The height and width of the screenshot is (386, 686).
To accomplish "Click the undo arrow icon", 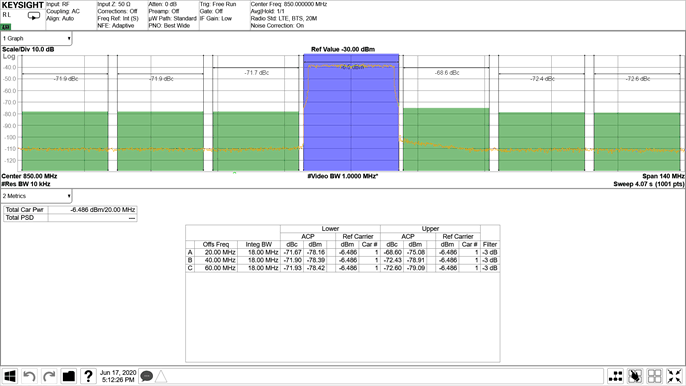I will pyautogui.click(x=29, y=376).
